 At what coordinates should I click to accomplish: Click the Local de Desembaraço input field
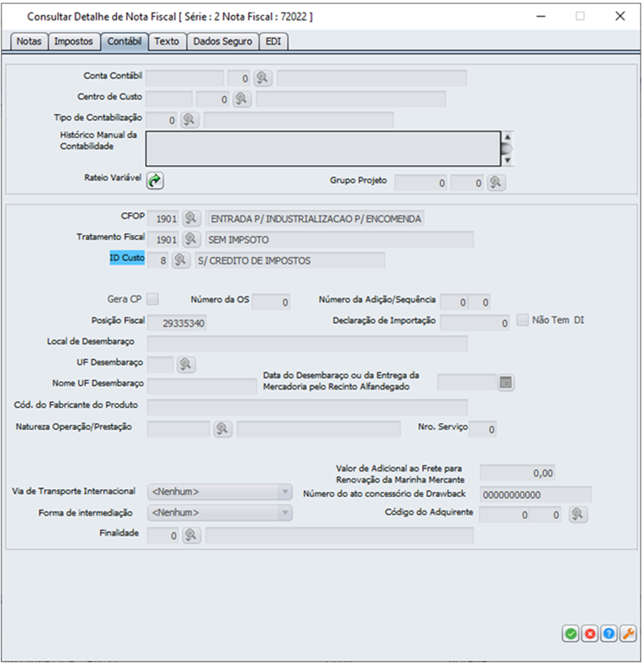(307, 343)
